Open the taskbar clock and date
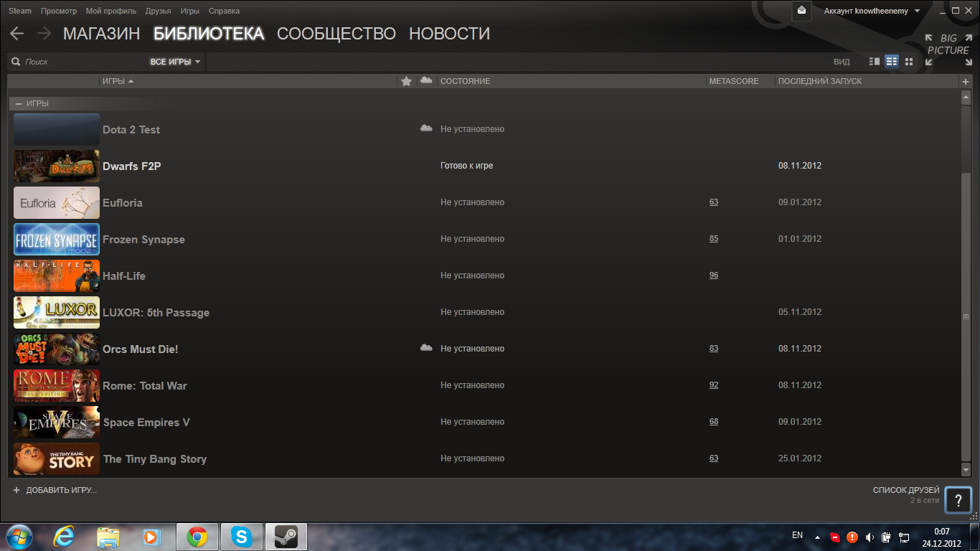The height and width of the screenshot is (551, 980). tap(942, 537)
